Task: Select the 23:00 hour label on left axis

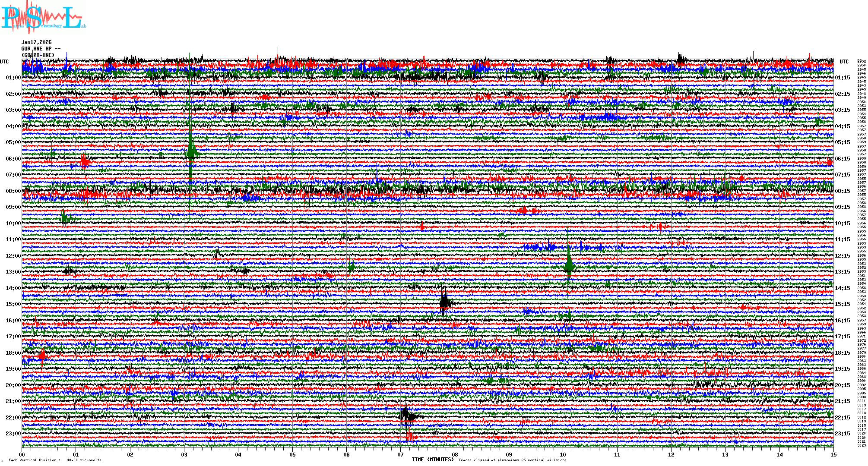Action: pos(13,434)
